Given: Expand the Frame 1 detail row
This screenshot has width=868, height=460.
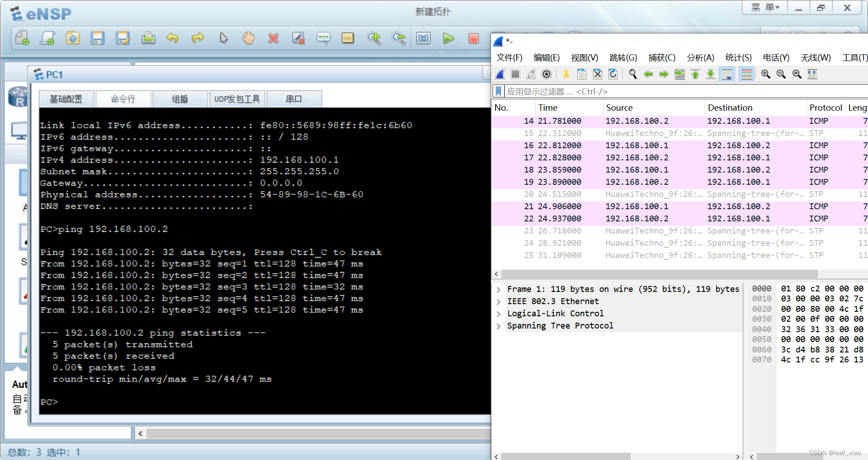Looking at the screenshot, I should coord(499,289).
